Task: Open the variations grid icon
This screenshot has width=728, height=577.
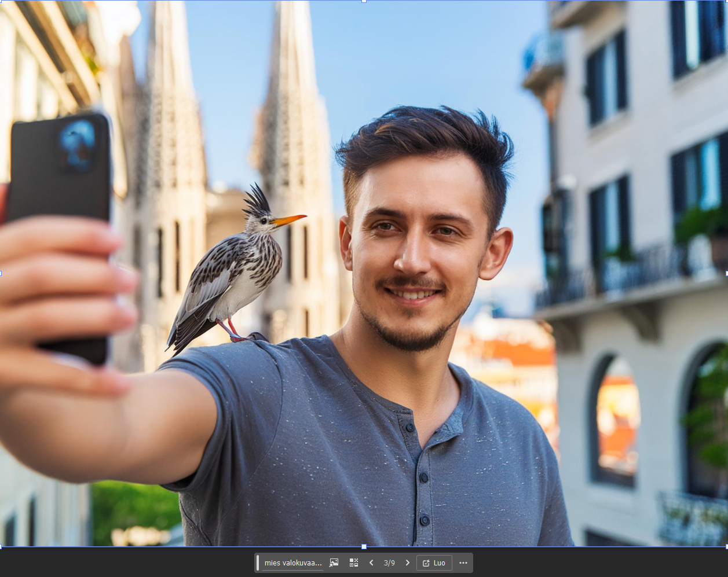Action: tap(354, 563)
